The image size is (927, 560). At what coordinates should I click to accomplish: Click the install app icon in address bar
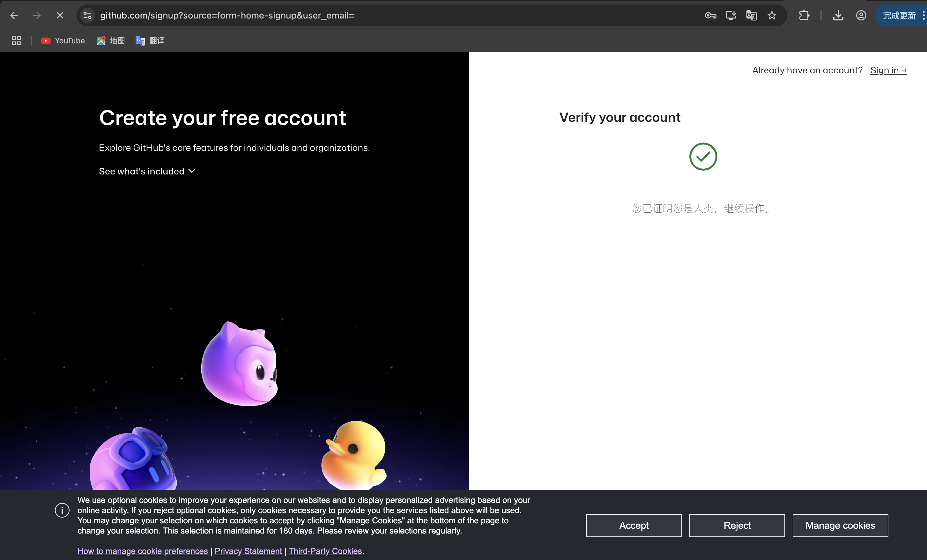pyautogui.click(x=730, y=15)
